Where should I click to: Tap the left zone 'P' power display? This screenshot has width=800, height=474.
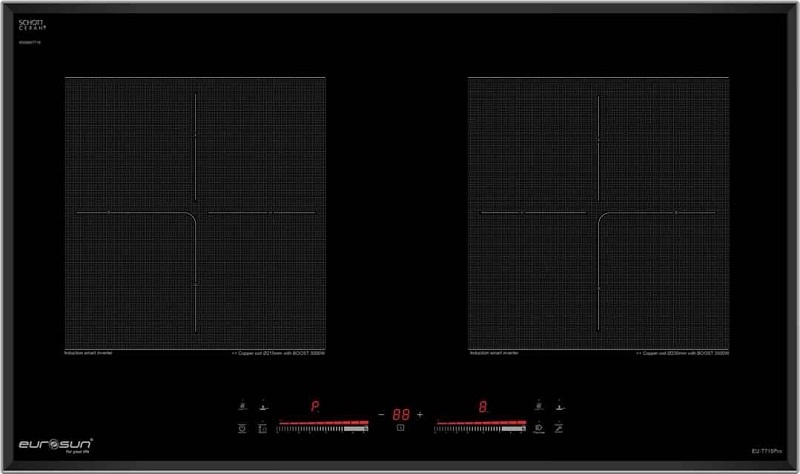tap(314, 408)
